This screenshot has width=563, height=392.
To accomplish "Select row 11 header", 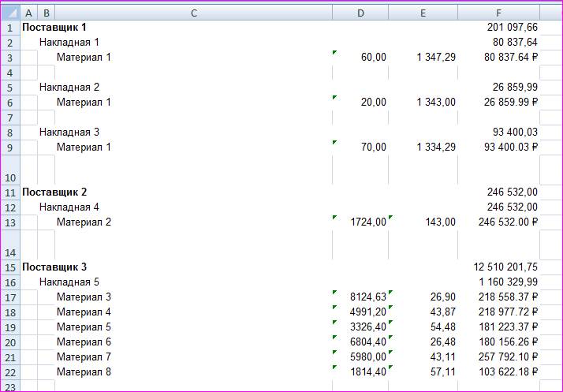I will [x=10, y=192].
